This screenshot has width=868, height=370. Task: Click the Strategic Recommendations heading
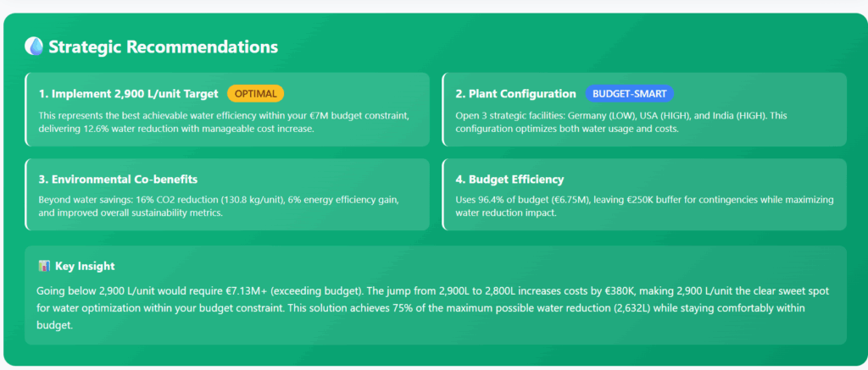point(163,47)
